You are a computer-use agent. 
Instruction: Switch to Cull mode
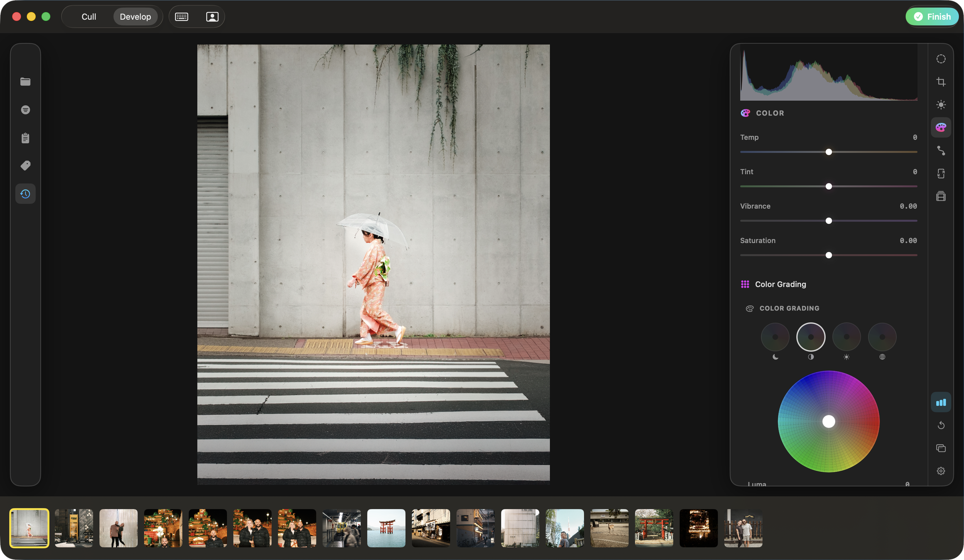[88, 17]
